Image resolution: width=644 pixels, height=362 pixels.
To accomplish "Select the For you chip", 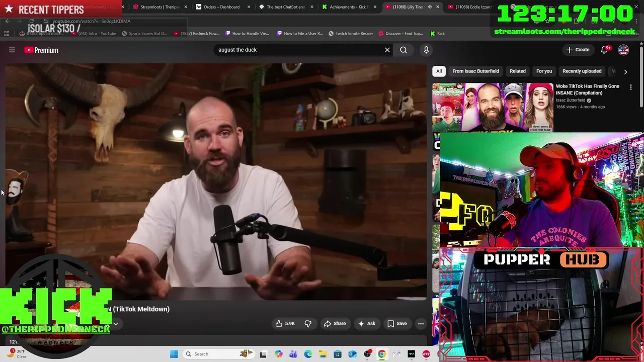I will point(544,71).
